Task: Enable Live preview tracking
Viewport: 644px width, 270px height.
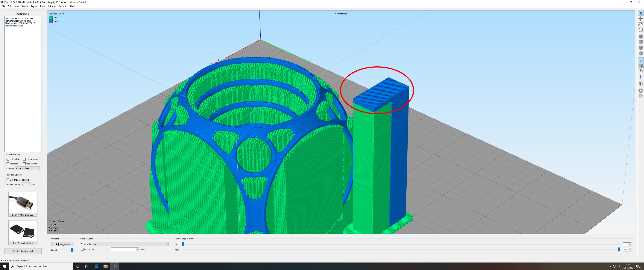Action: click(8, 180)
